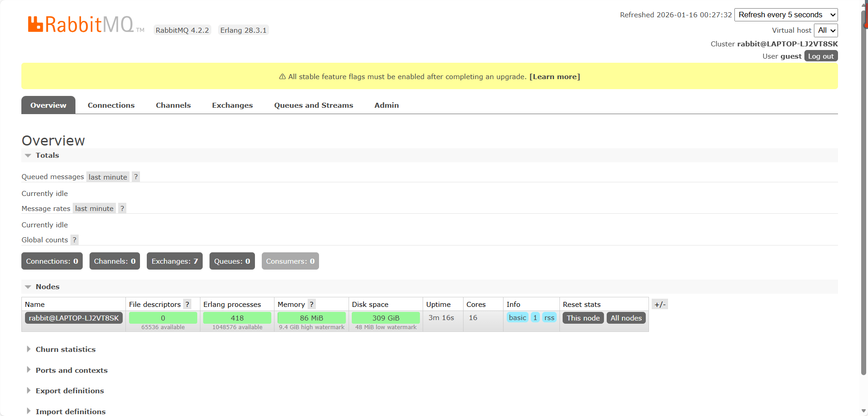Viewport: 868px width, 416px height.
Task: Toggle node table columns with +/-
Action: pyautogui.click(x=660, y=304)
